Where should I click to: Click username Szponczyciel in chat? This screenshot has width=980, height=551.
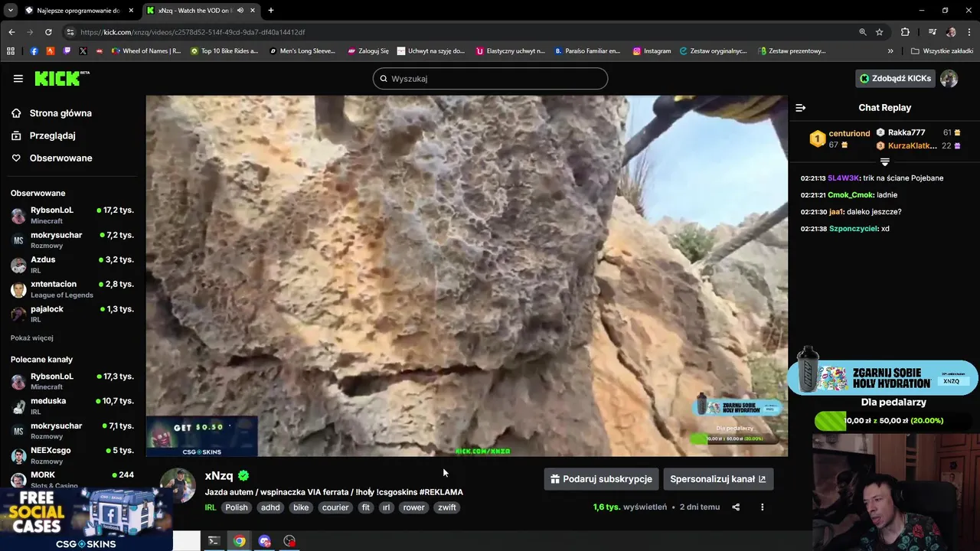[853, 229]
